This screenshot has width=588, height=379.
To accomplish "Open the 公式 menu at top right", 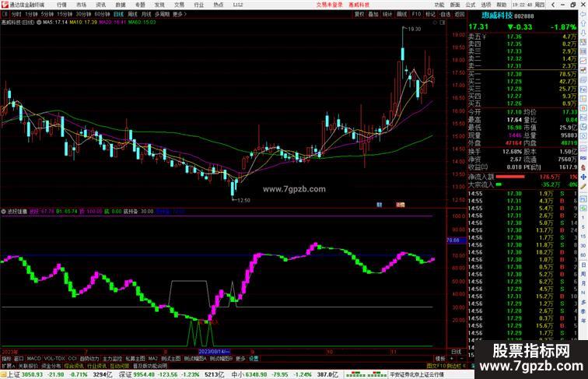I will pos(471,5).
